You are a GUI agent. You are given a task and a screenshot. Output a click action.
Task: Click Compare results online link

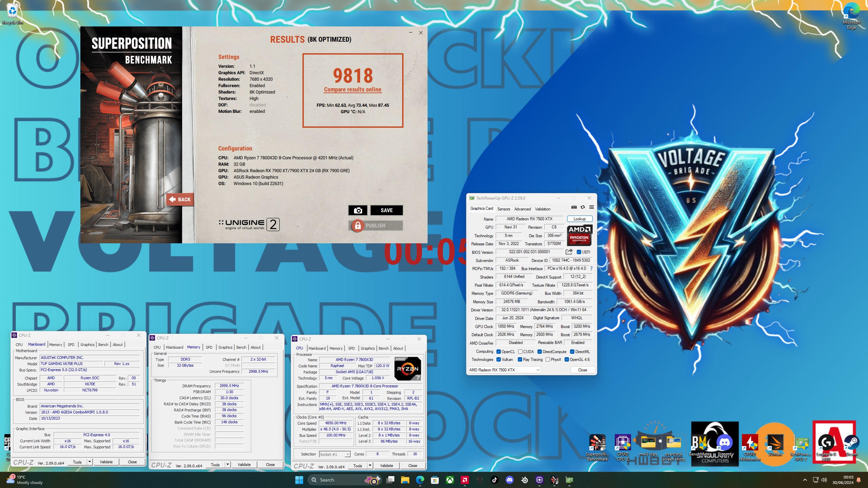(353, 89)
